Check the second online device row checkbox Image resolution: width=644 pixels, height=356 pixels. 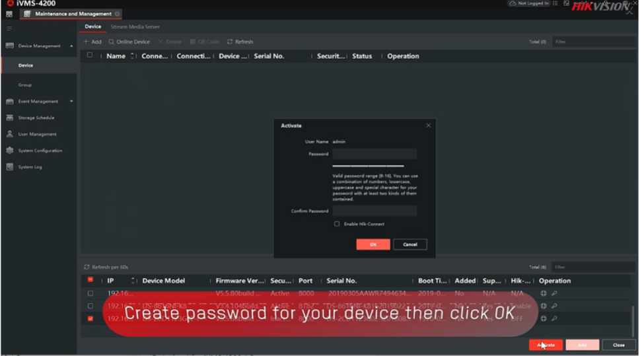[90, 306]
